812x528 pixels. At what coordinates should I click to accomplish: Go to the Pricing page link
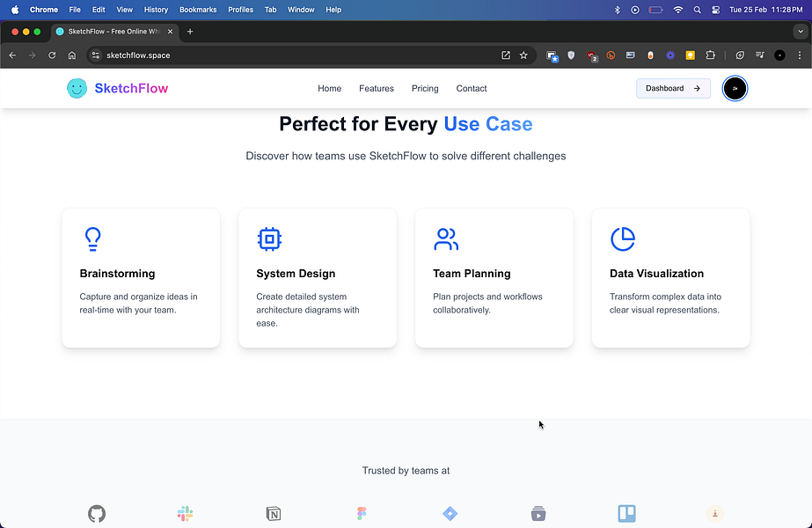(x=425, y=89)
